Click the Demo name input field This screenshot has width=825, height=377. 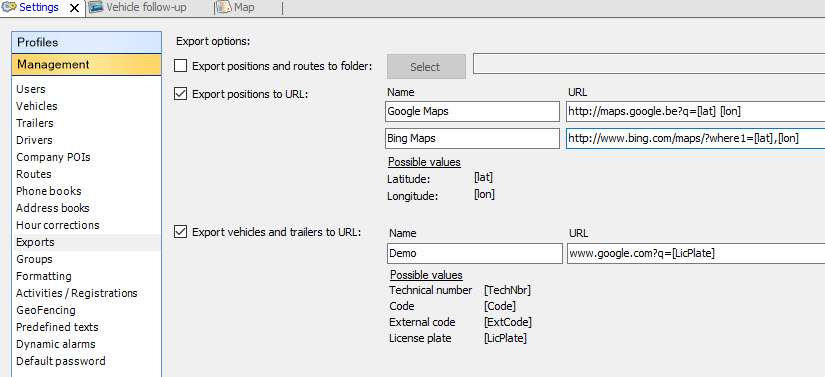click(x=475, y=253)
